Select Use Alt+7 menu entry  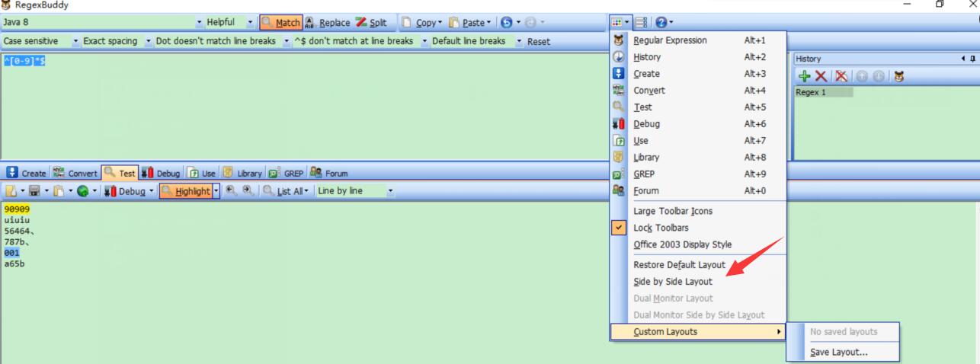click(x=697, y=141)
